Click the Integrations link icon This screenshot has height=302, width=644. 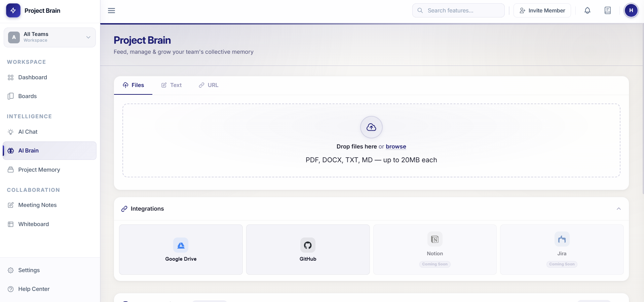click(x=124, y=209)
